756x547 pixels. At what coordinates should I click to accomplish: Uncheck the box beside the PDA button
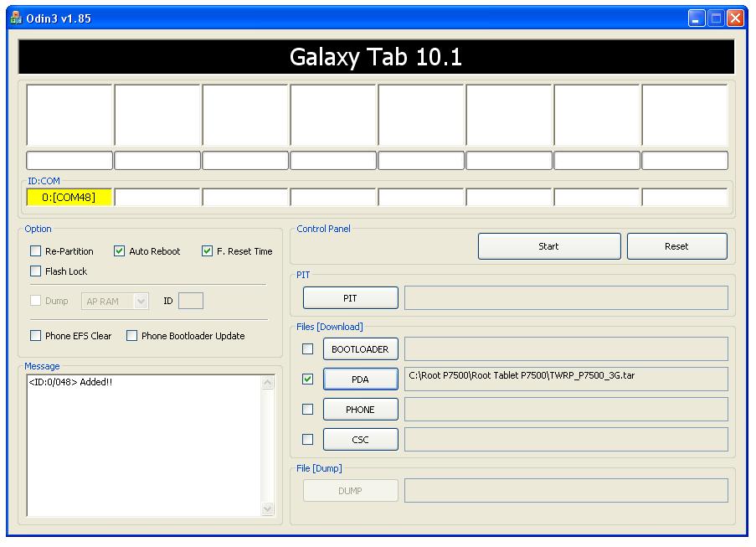pyautogui.click(x=307, y=379)
